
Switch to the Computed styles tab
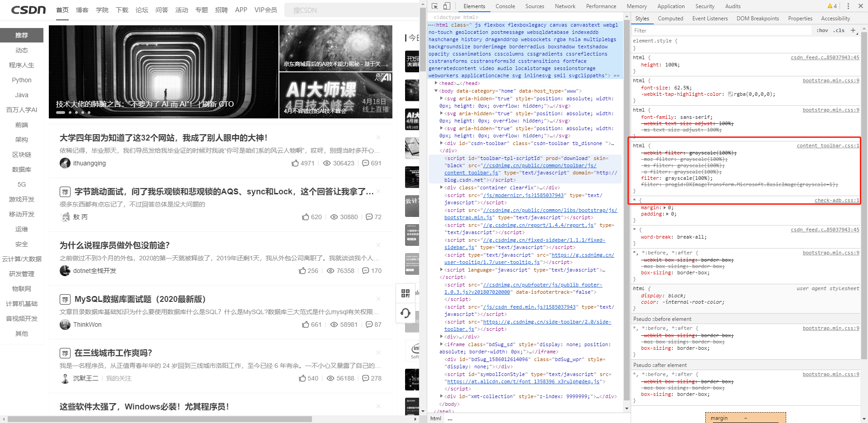click(670, 19)
